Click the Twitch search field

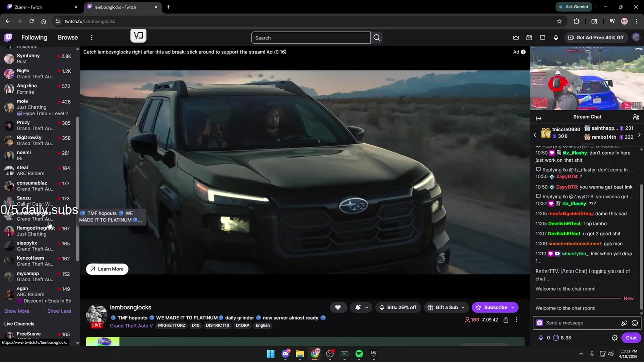pos(311,38)
